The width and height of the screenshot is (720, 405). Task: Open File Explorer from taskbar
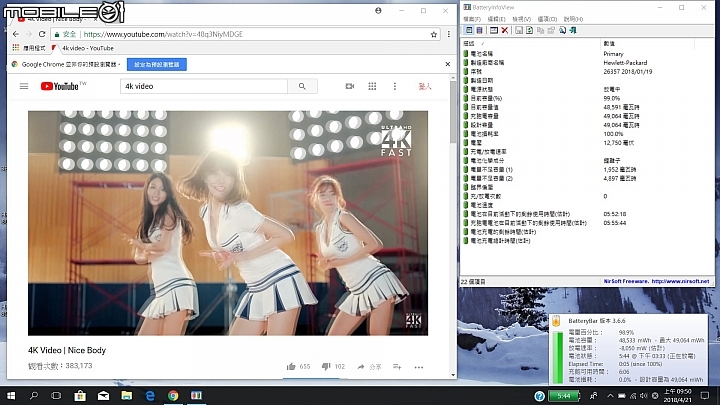tap(127, 395)
